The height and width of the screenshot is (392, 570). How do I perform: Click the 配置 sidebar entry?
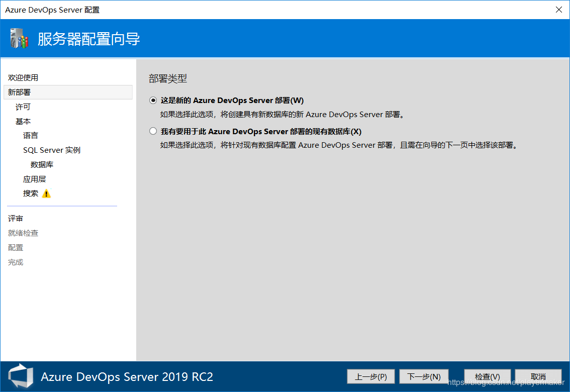(x=15, y=247)
